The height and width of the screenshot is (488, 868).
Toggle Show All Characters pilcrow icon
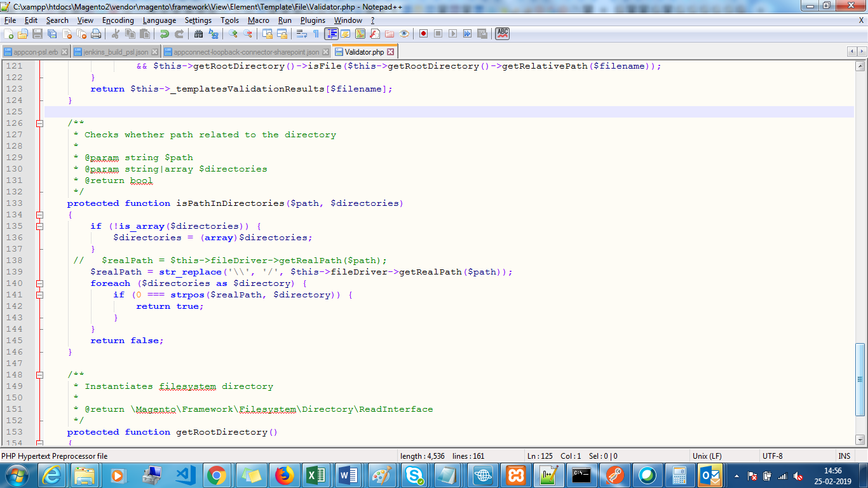(x=316, y=34)
